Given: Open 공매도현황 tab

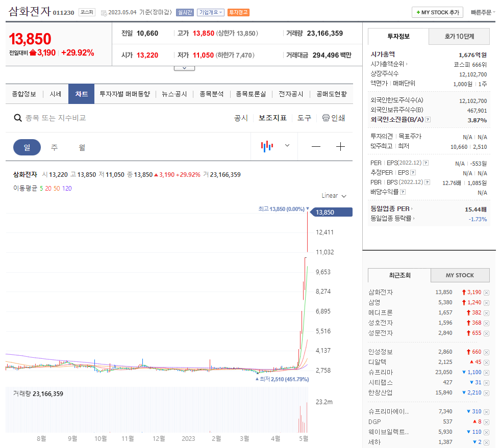Looking at the screenshot, I should (332, 94).
